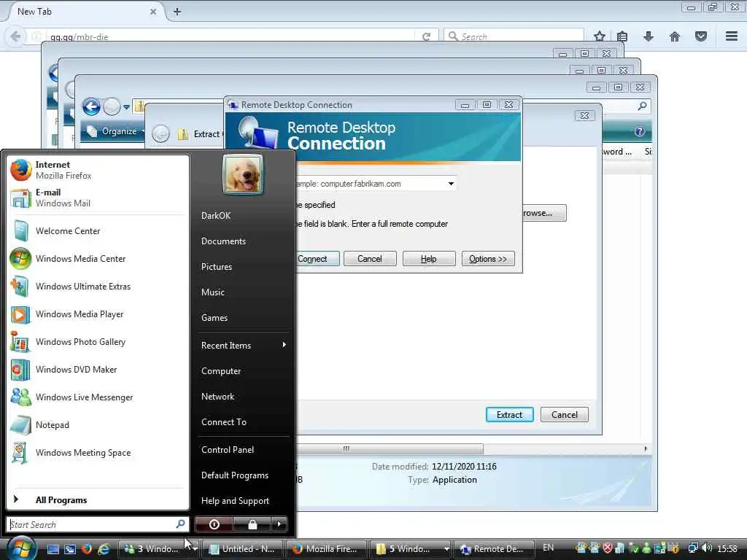Image resolution: width=747 pixels, height=560 pixels.
Task: Open Default Programs
Action: coord(234,475)
